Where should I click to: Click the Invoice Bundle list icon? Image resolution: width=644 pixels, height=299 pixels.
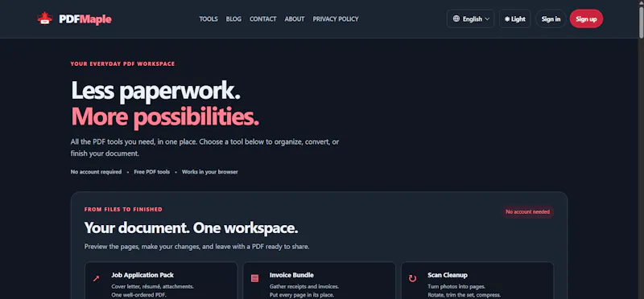254,278
